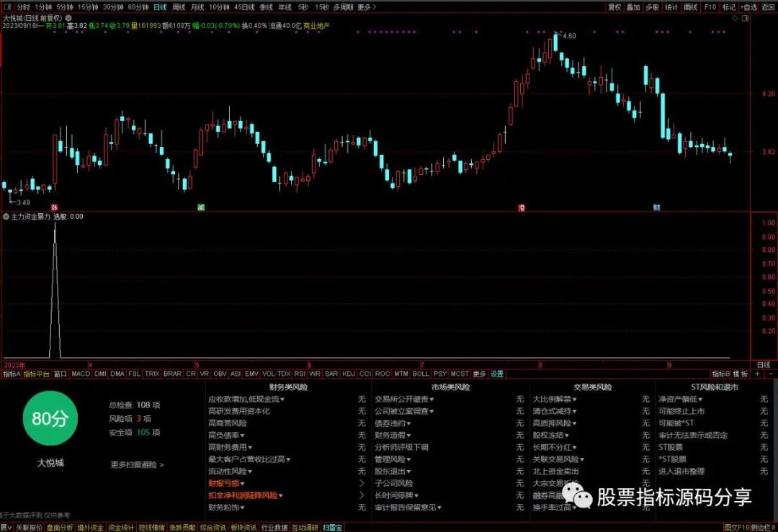Image resolution: width=778 pixels, height=532 pixels.
Task: Click the green 80分 score circle
Action: click(x=50, y=418)
